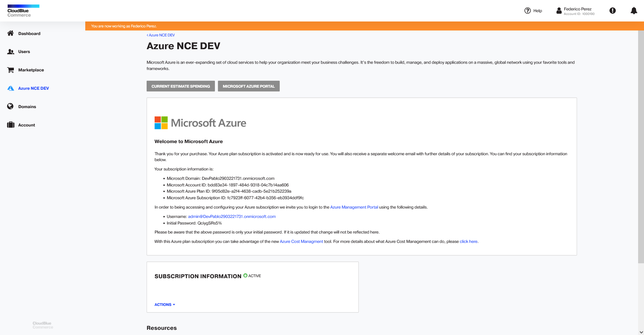Click Current Estimate Spending button
Screen dimensions: 644x335
pyautogui.click(x=181, y=86)
